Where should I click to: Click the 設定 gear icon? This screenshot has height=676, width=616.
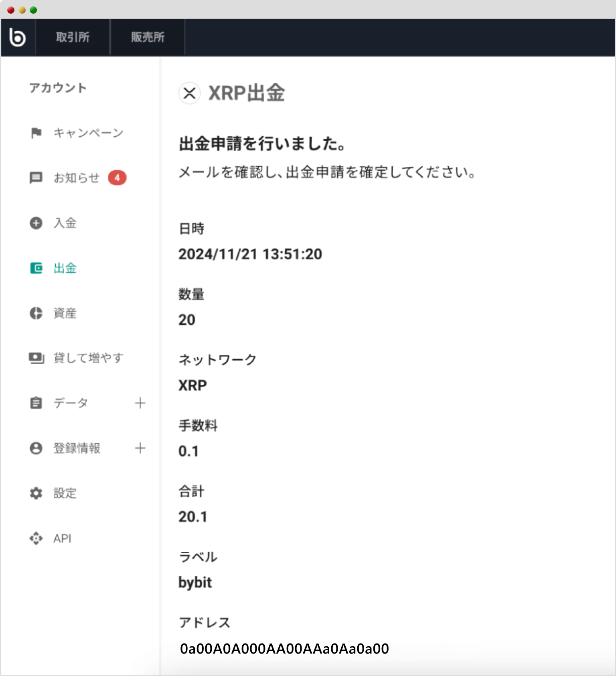coord(36,493)
